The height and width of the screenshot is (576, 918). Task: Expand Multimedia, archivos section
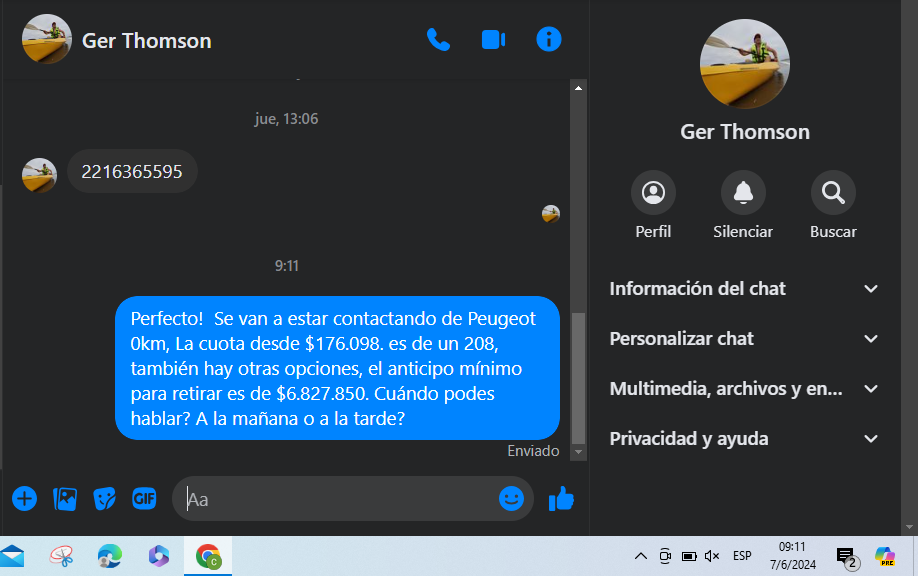click(x=744, y=389)
